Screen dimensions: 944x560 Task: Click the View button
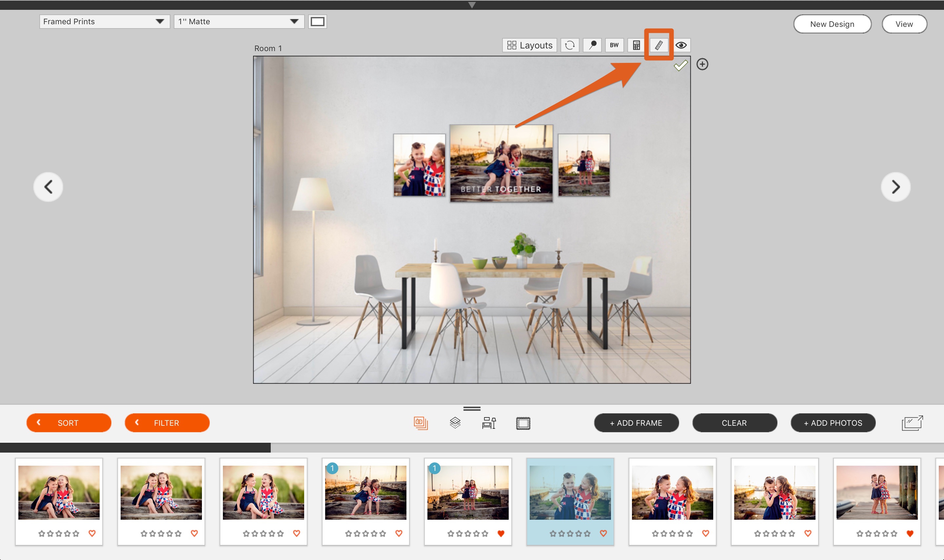pyautogui.click(x=904, y=24)
